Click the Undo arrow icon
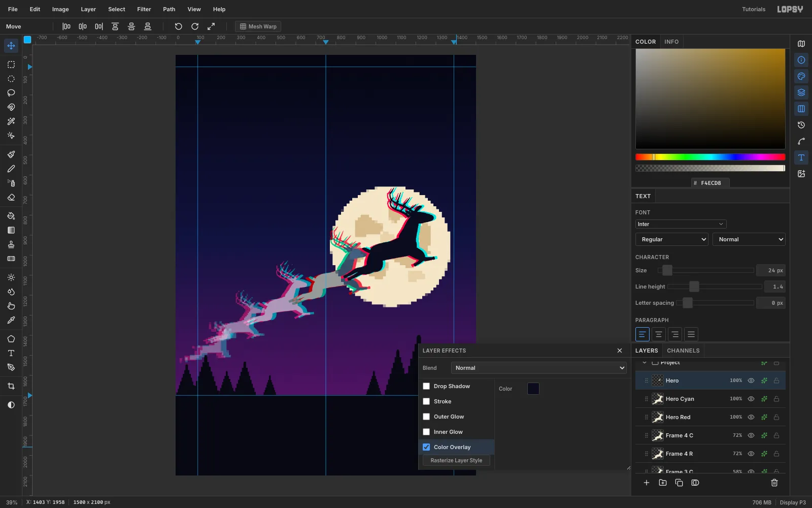 [x=178, y=26]
